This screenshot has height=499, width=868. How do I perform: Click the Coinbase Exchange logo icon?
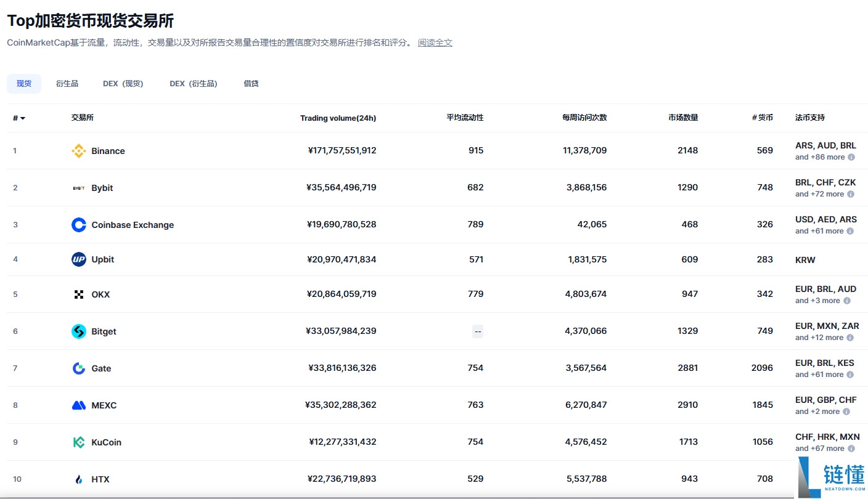click(x=79, y=225)
